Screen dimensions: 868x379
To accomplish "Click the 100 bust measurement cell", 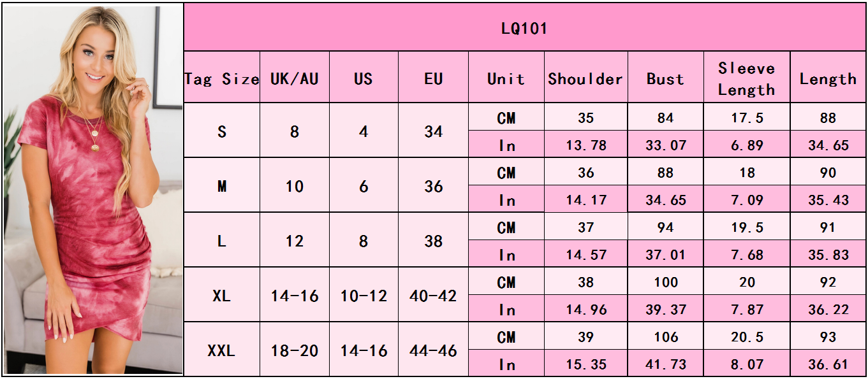I will point(665,282).
